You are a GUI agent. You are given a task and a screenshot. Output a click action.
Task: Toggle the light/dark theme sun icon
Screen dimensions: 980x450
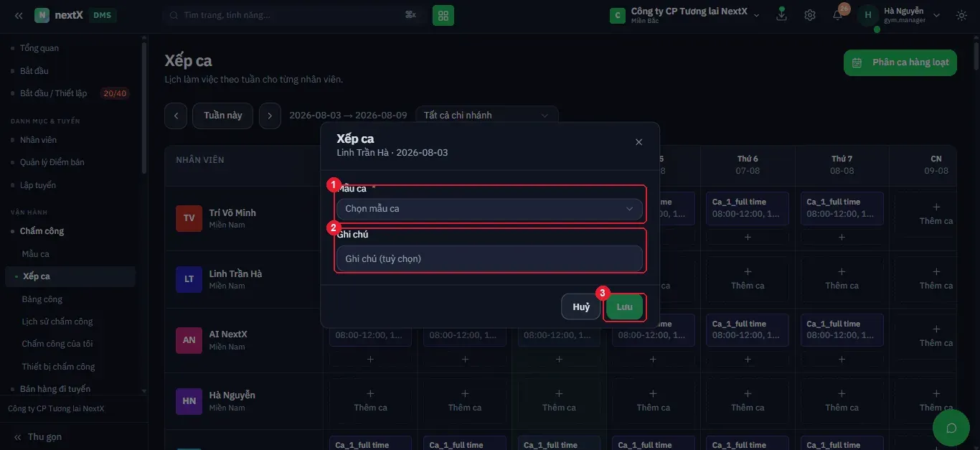961,15
